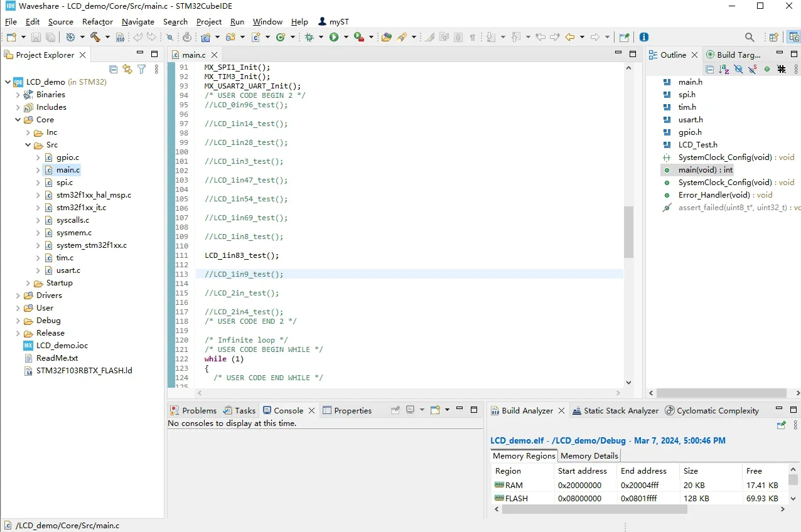Click Display Selected Console monitor icon
This screenshot has width=801, height=532.
click(410, 410)
